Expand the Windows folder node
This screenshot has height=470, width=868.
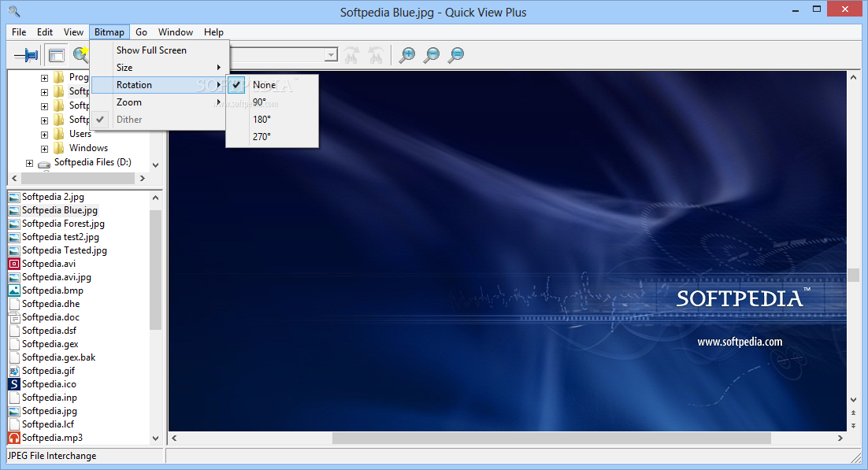(x=44, y=149)
